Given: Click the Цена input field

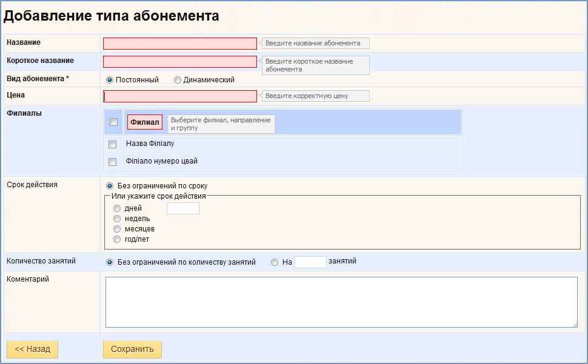Looking at the screenshot, I should pyautogui.click(x=180, y=96).
